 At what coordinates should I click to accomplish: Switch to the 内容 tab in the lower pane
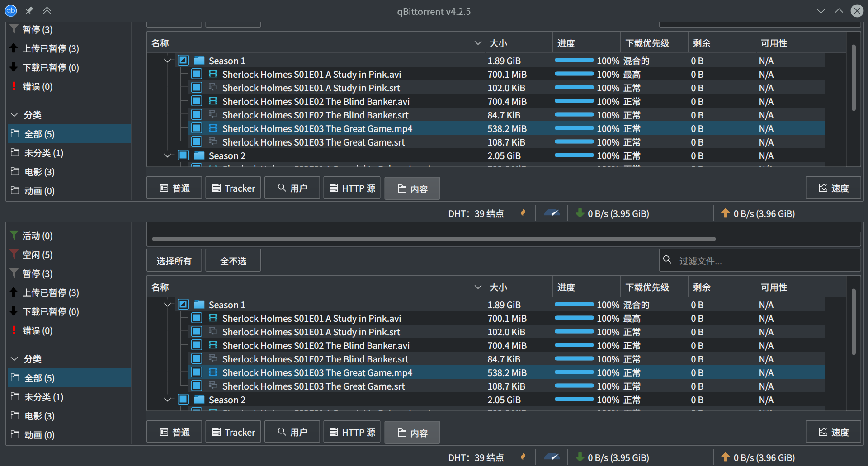pos(412,433)
